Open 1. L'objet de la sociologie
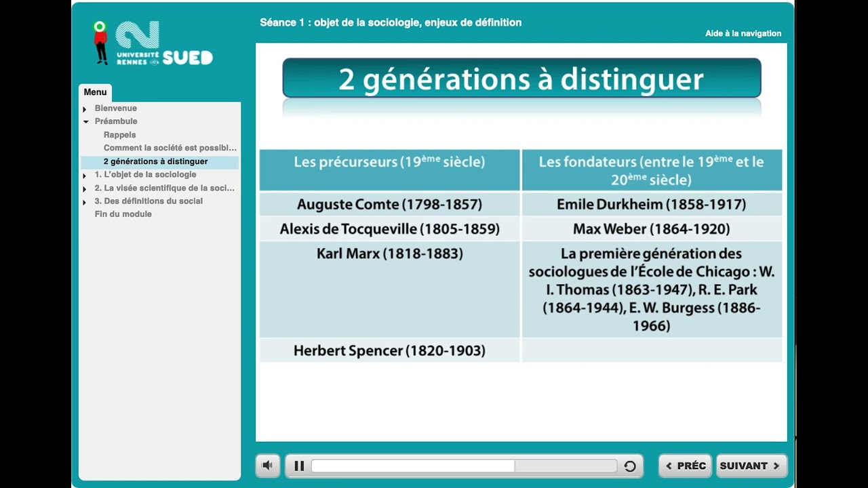This screenshot has width=868, height=488. coord(145,175)
